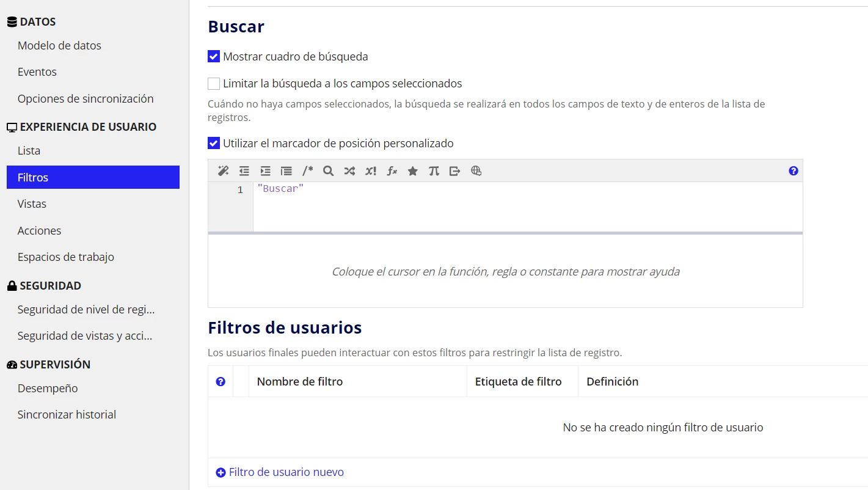The image size is (868, 490).
Task: Click the pi constants icon
Action: [x=434, y=171]
